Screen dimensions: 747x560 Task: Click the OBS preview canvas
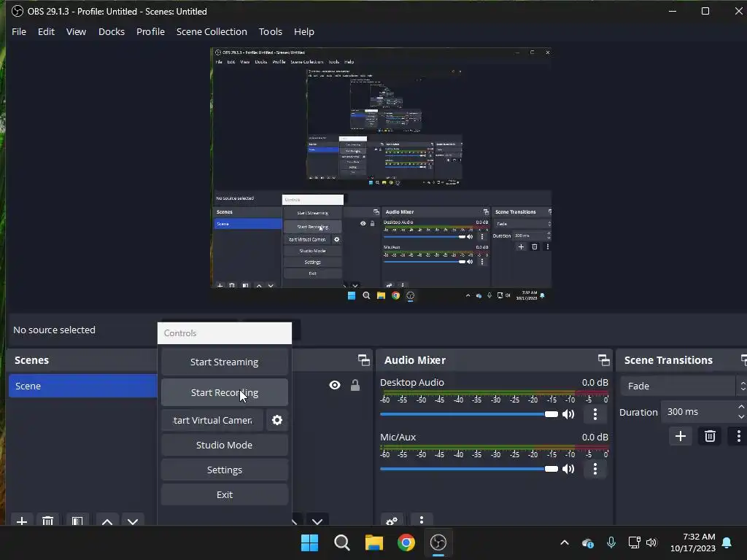point(381,175)
